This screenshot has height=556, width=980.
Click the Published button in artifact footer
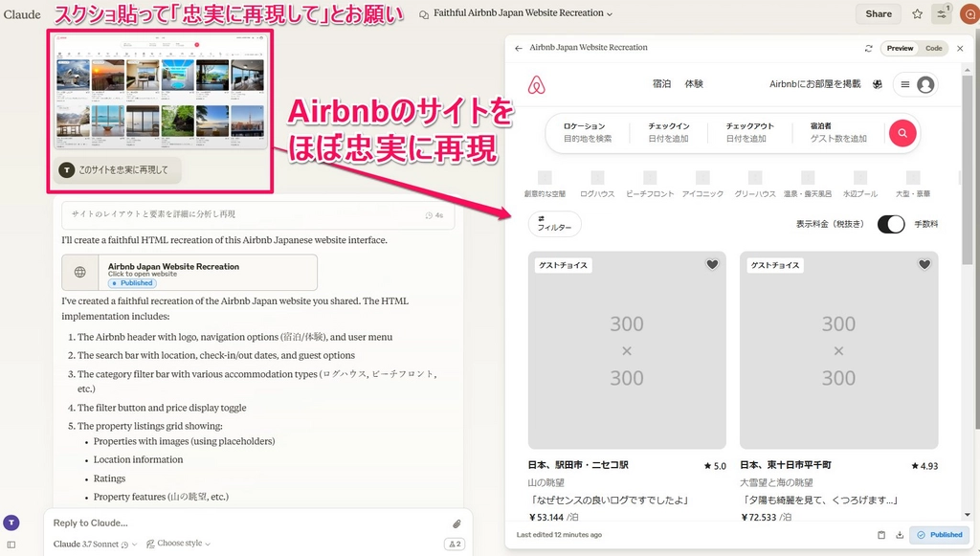point(940,535)
